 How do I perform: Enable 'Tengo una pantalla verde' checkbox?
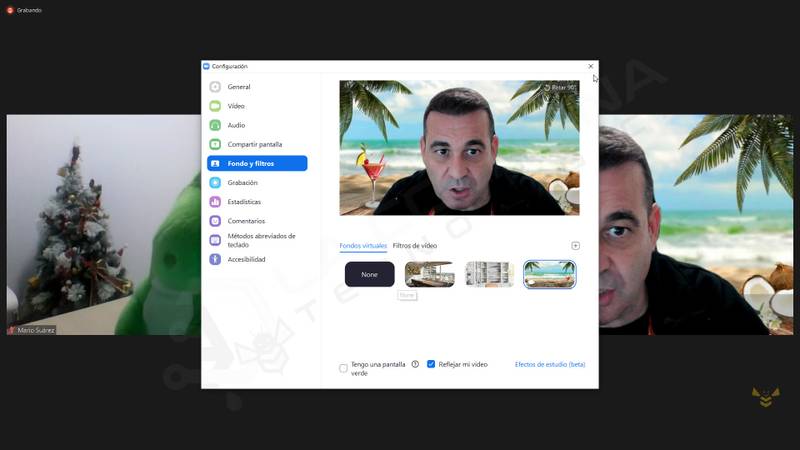point(344,368)
